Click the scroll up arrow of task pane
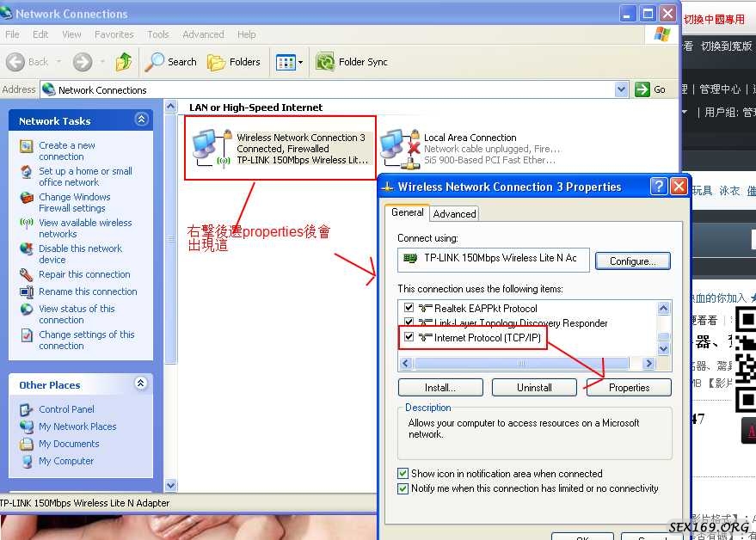Screen dimensions: 756x540 tap(170, 106)
